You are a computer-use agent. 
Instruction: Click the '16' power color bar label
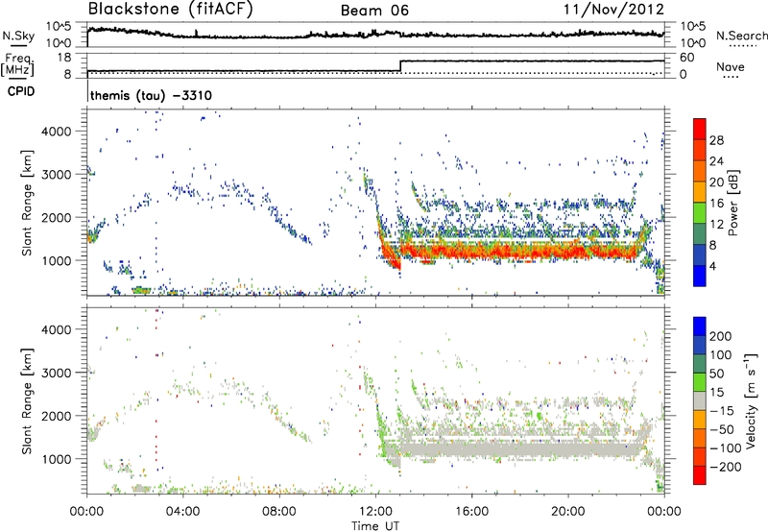coord(716,204)
